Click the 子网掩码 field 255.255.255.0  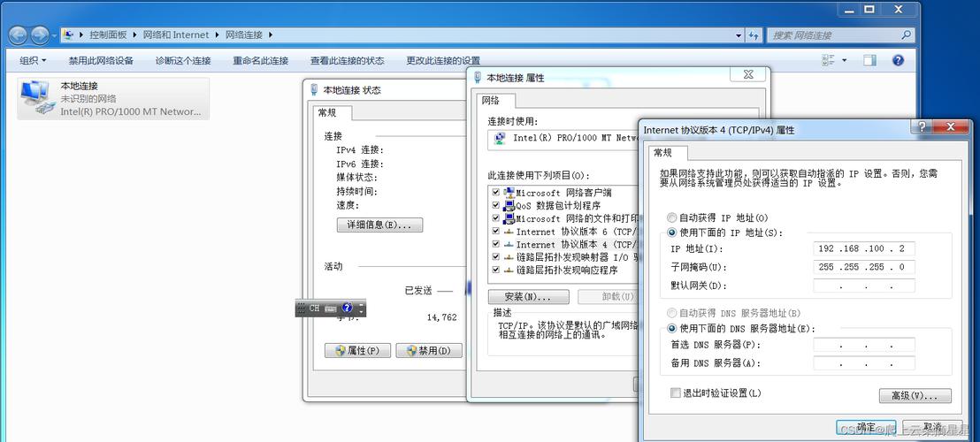coord(864,267)
